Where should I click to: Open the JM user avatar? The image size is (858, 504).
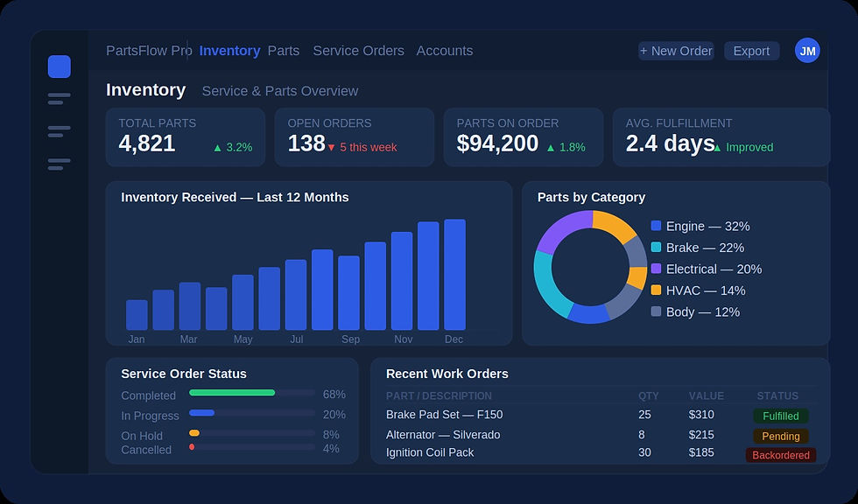click(x=807, y=51)
